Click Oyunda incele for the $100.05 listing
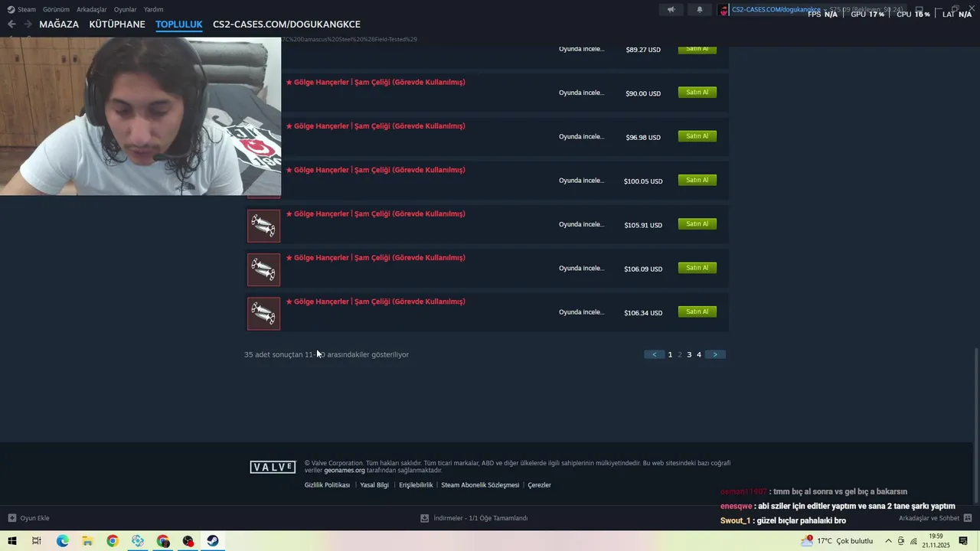The height and width of the screenshot is (551, 980). point(581,181)
